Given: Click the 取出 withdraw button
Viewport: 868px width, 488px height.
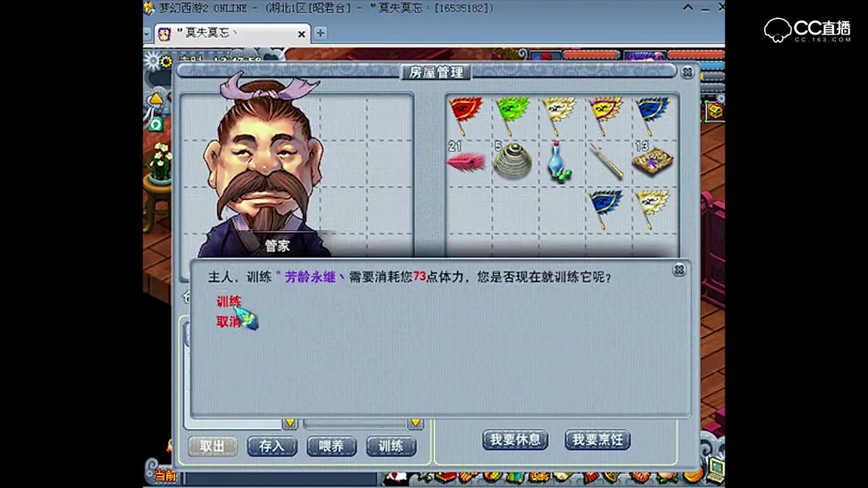Looking at the screenshot, I should point(212,446).
